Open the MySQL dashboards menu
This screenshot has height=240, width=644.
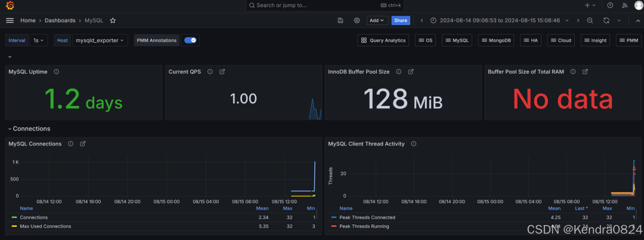(x=457, y=40)
